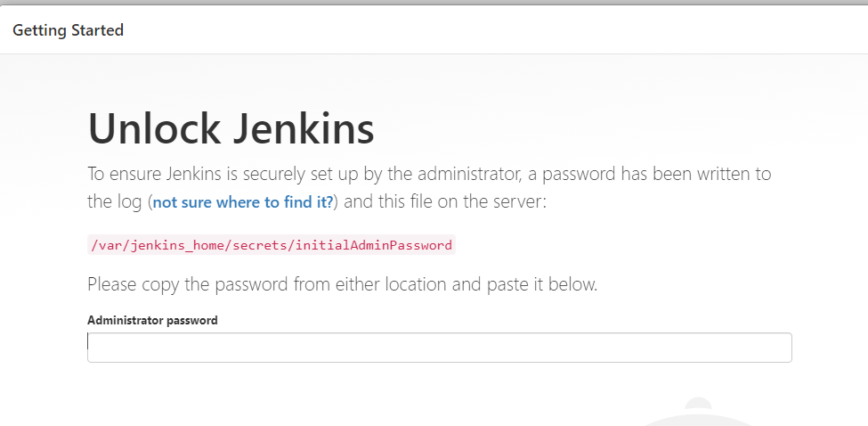Click the 'Administrator password' label
The width and height of the screenshot is (868, 426).
click(x=152, y=320)
